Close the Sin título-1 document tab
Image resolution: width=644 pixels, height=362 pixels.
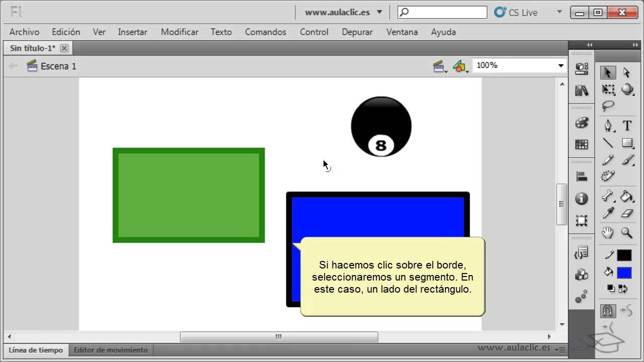coord(64,48)
